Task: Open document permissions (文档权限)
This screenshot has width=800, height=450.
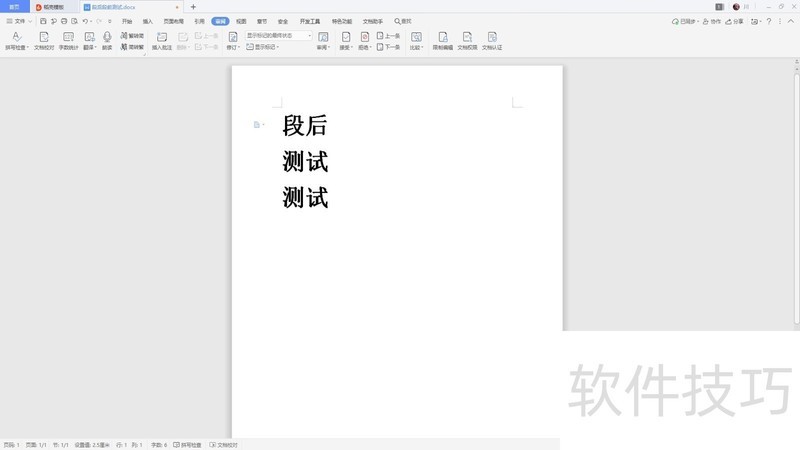Action: tap(467, 40)
